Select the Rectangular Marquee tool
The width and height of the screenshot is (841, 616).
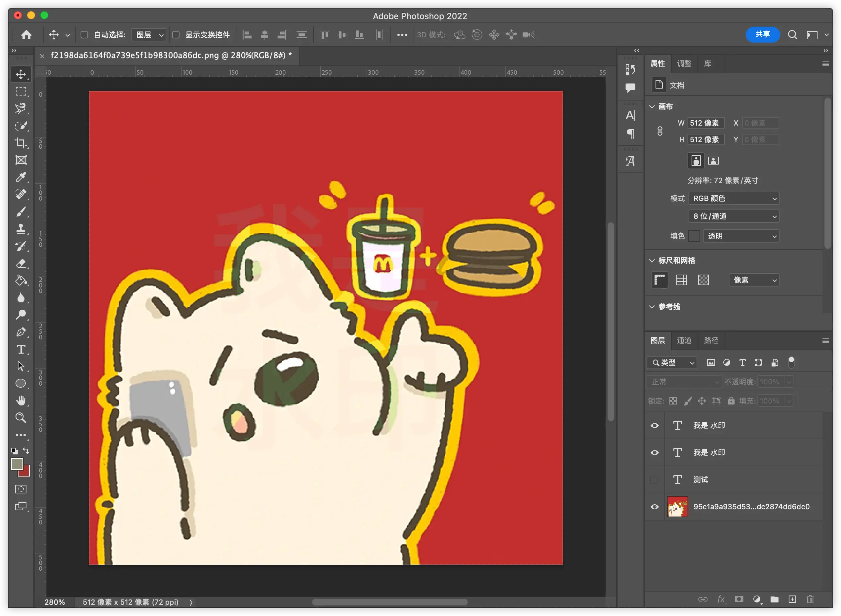coord(21,91)
